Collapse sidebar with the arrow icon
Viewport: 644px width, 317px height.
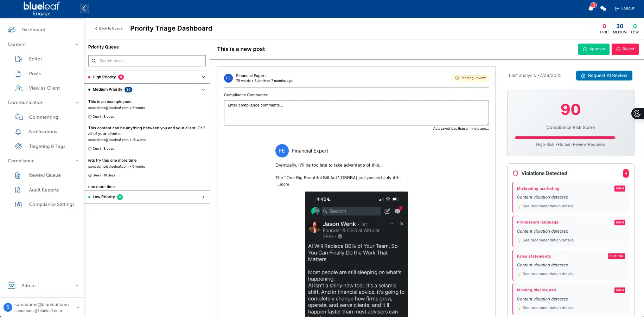click(x=84, y=8)
